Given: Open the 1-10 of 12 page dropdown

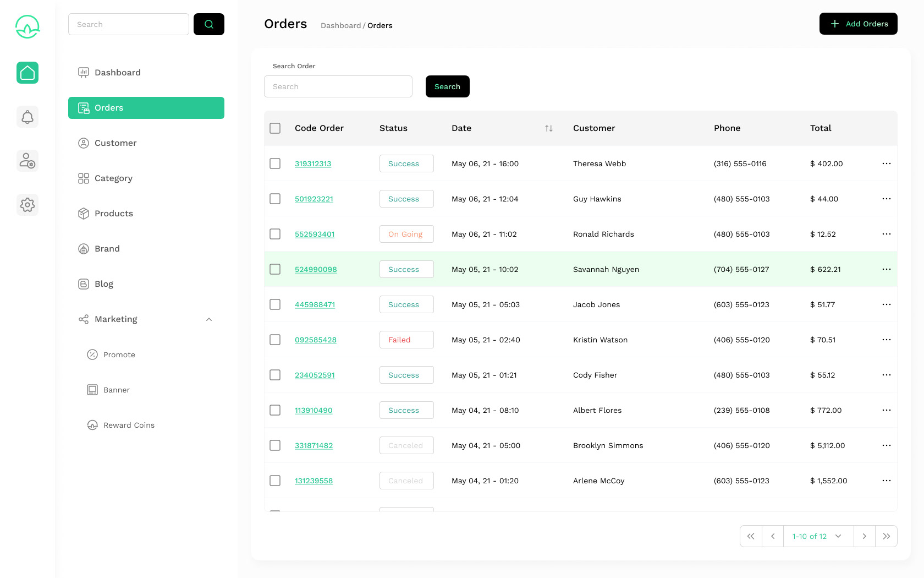Looking at the screenshot, I should [x=818, y=536].
